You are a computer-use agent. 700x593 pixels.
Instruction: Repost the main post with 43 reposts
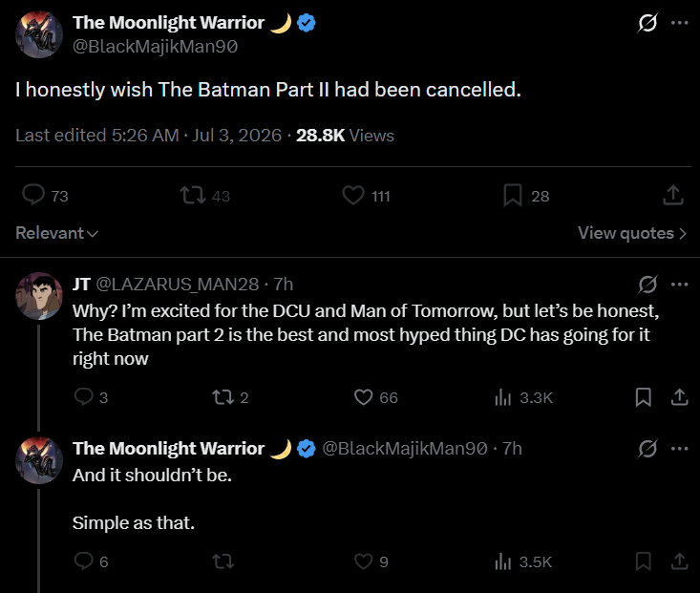[193, 196]
